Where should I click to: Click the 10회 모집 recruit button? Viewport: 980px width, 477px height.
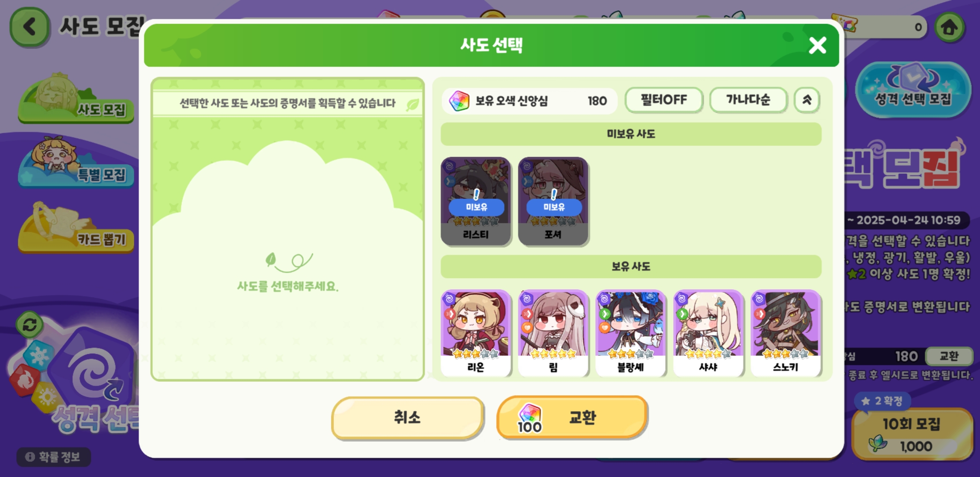912,434
